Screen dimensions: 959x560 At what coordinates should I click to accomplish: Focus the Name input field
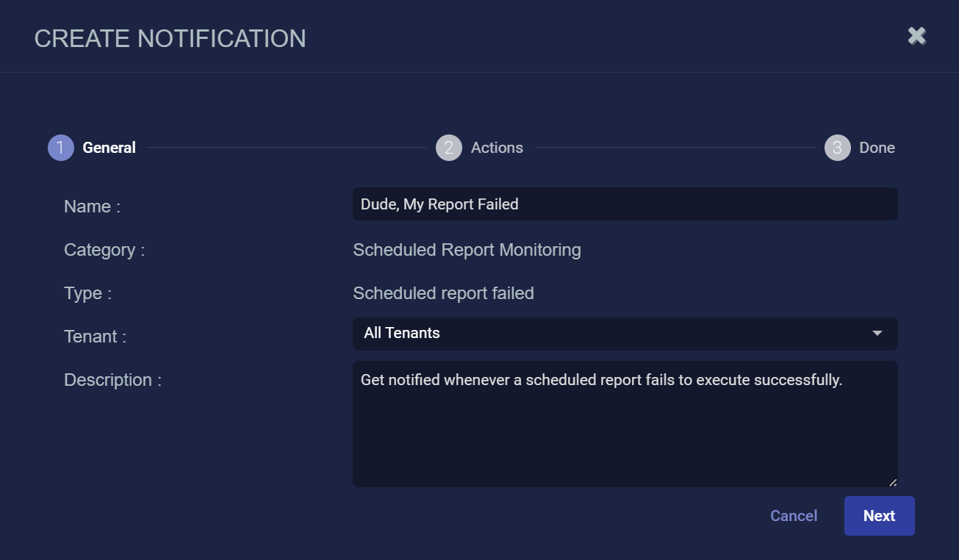pyautogui.click(x=625, y=204)
